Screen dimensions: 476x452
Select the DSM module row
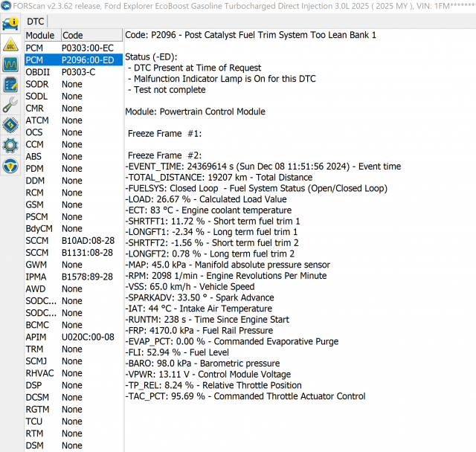coord(74,445)
